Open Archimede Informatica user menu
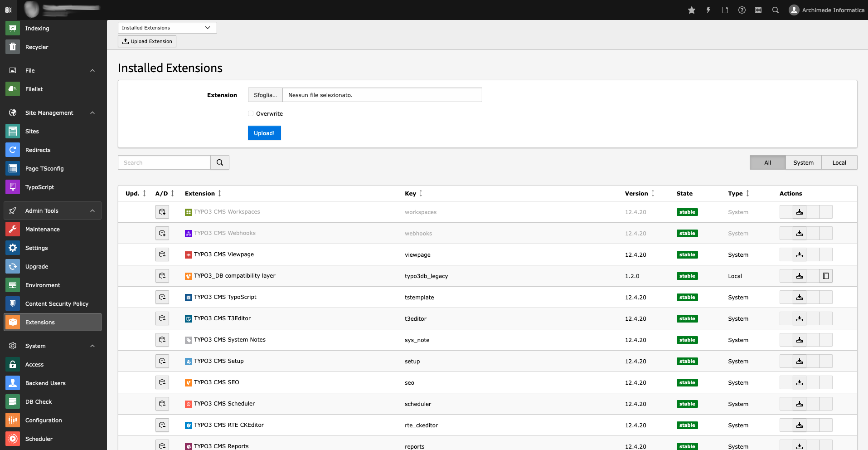 click(x=826, y=10)
